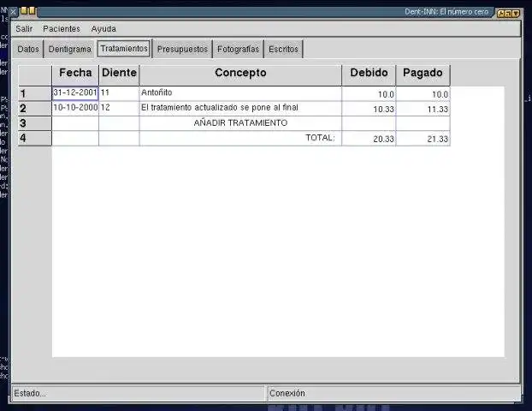Viewport: 532px width, 411px height.
Task: Click the total Pagado value 21.33
Action: (x=423, y=139)
